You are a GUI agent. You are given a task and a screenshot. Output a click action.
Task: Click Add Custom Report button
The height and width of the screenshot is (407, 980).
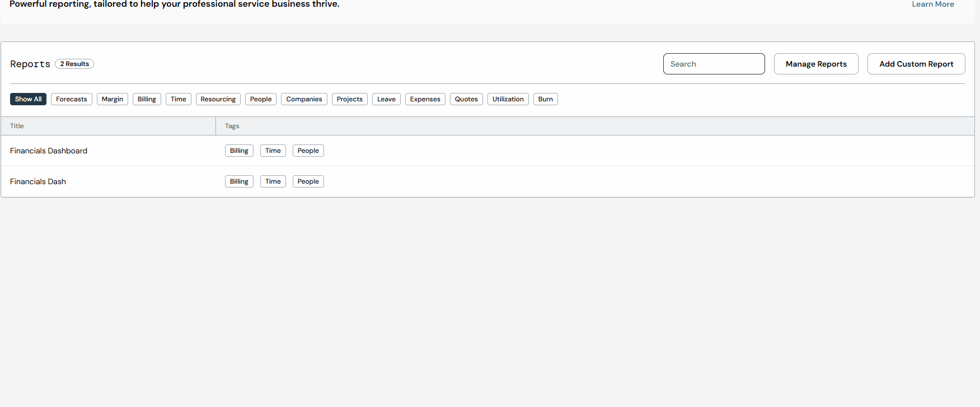click(916, 64)
